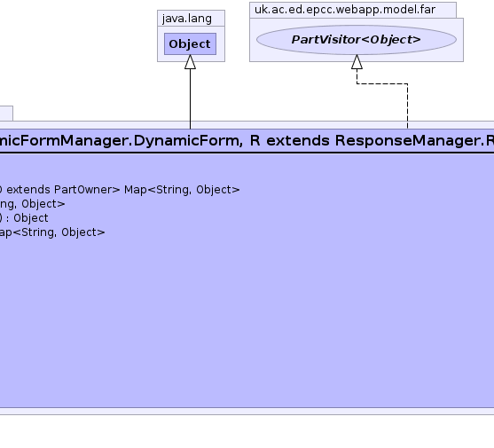Screen dimensions: 494x448
Task: Select method line 'extends PartOwner> Map<String, Object>'
Action: pyautogui.click(x=120, y=190)
